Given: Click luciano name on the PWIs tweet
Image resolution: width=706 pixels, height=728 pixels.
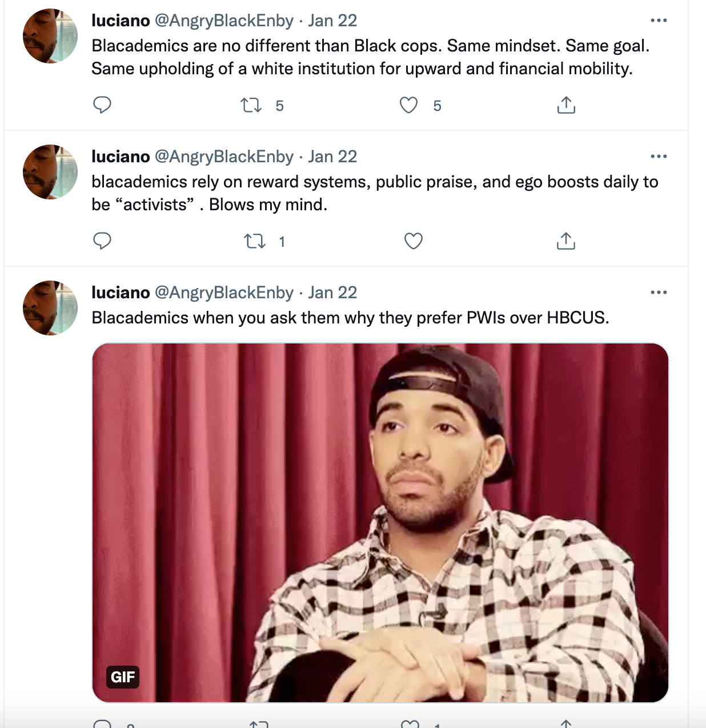Looking at the screenshot, I should tap(121, 293).
